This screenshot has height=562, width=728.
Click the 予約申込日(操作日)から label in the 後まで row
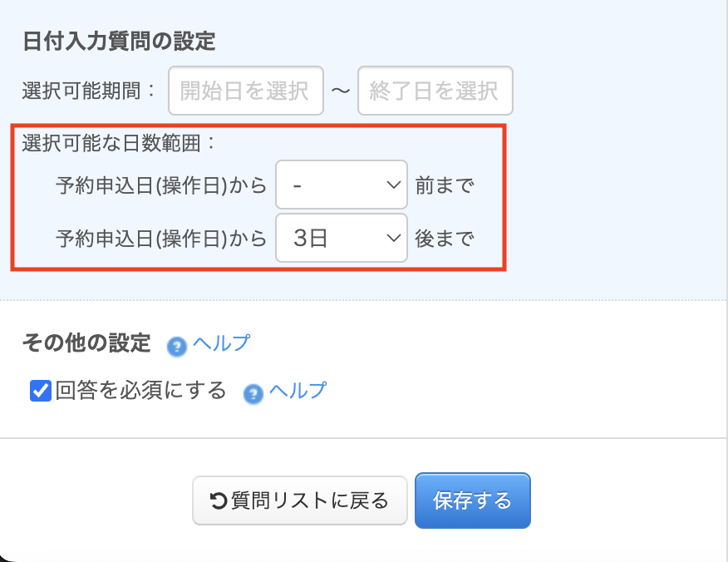[161, 239]
